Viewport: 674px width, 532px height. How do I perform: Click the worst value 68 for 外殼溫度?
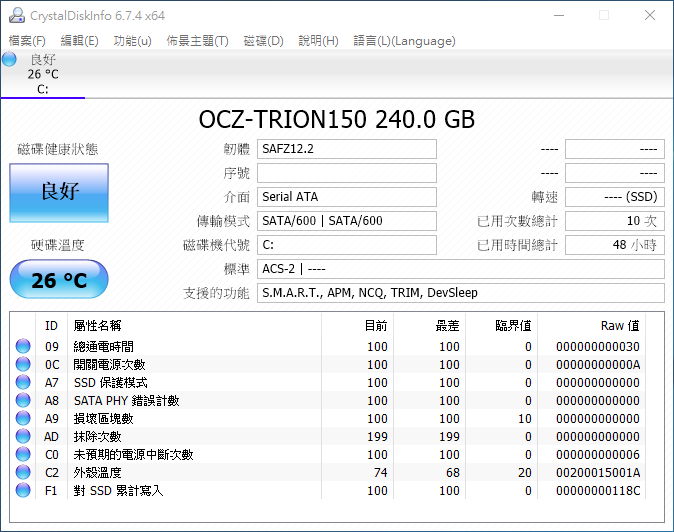(453, 473)
